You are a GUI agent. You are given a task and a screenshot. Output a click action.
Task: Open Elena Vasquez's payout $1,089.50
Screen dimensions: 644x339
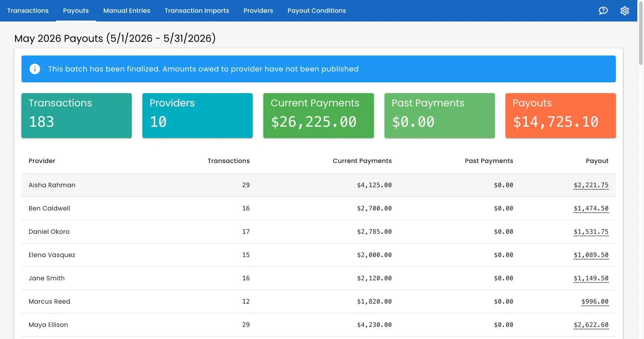(x=591, y=255)
